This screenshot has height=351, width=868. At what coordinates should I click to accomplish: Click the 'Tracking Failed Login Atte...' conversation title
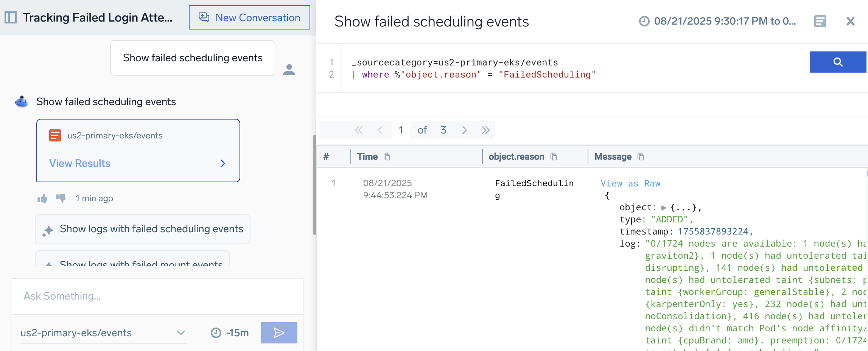pos(97,17)
